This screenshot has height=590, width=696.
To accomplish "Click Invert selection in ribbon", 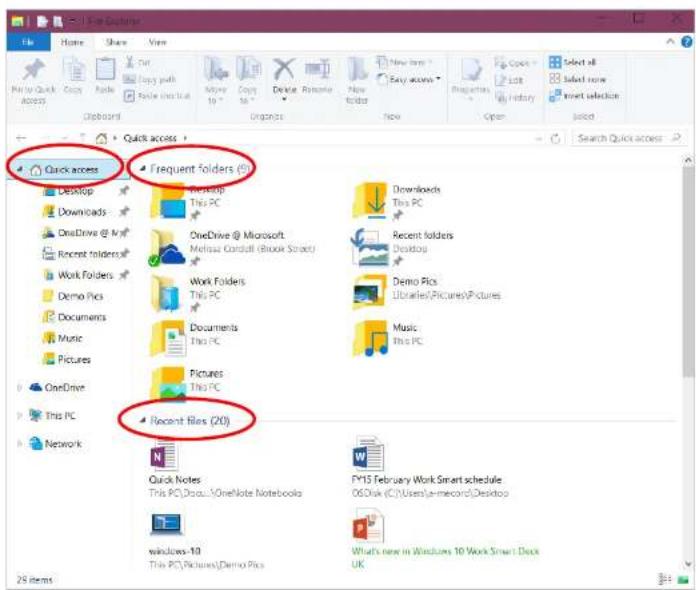I will point(584,95).
